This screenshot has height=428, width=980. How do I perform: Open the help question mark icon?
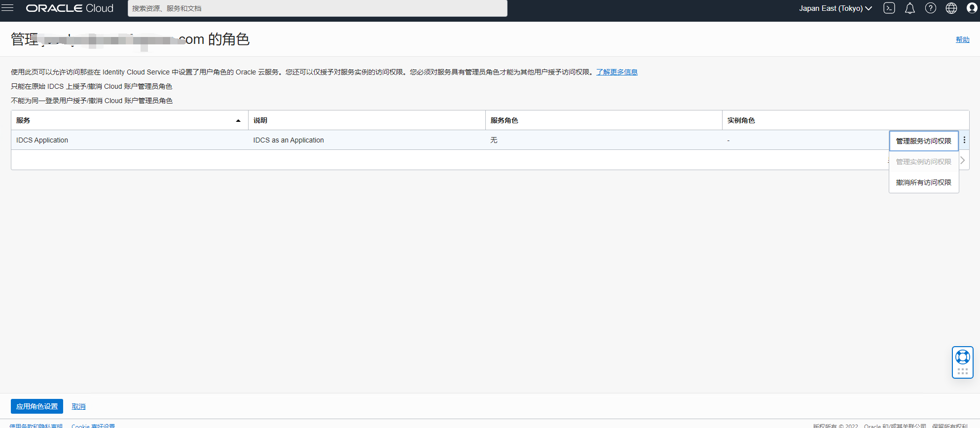(931, 8)
